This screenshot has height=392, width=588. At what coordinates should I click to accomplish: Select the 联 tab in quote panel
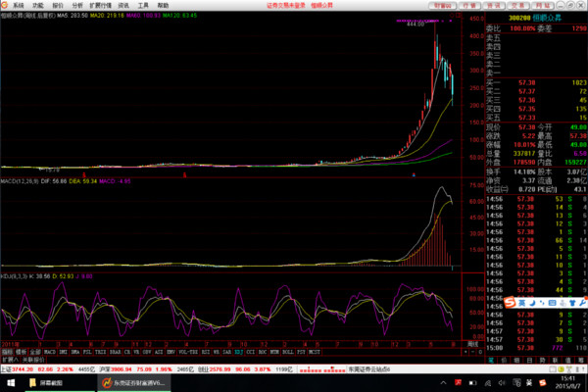pos(555,360)
